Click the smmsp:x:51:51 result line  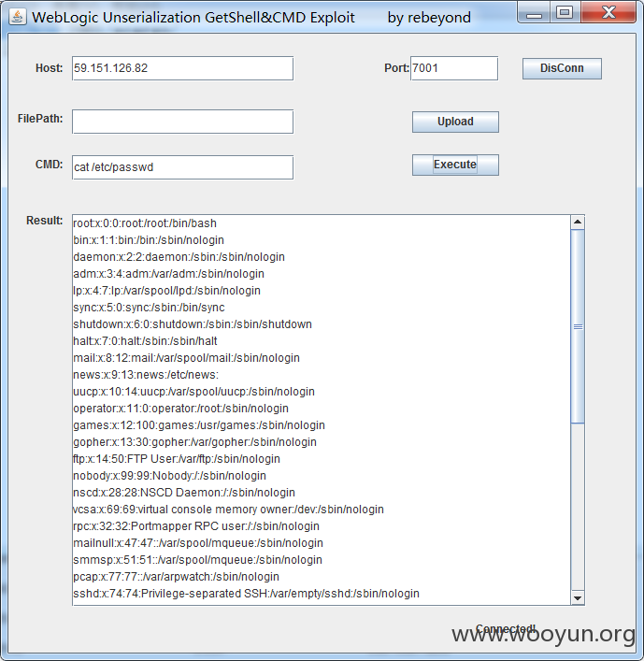pos(197,560)
